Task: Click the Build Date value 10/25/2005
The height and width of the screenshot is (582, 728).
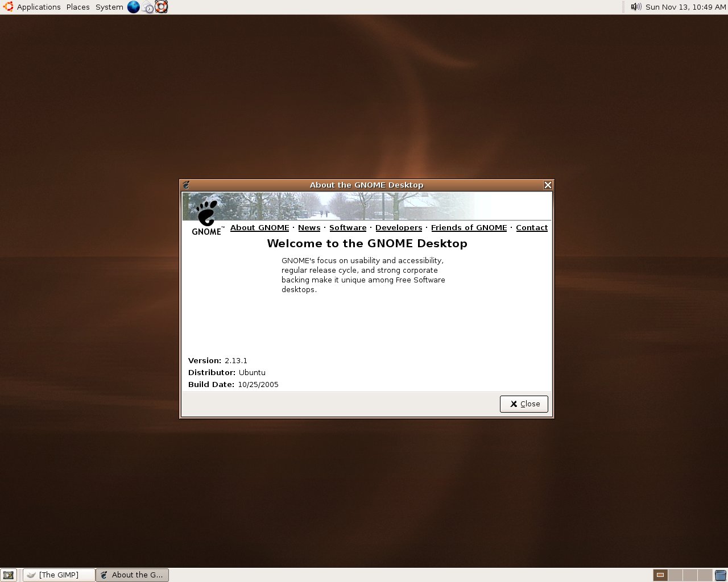Action: (x=258, y=385)
